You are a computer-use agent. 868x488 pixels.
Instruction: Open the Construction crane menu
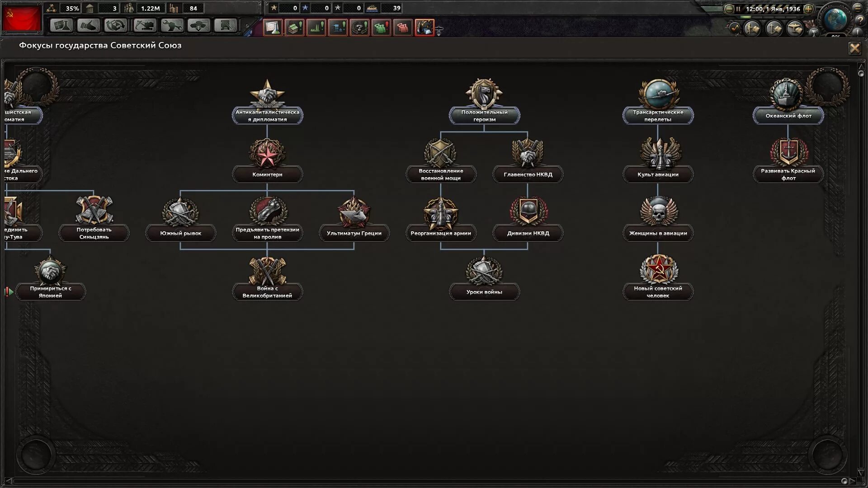click(145, 25)
